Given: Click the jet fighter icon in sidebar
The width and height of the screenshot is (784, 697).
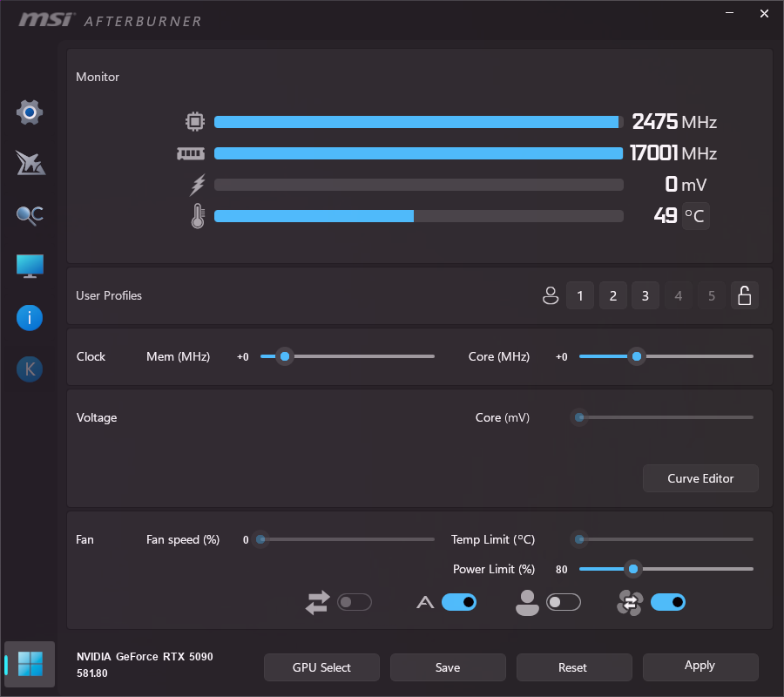Looking at the screenshot, I should pyautogui.click(x=30, y=163).
